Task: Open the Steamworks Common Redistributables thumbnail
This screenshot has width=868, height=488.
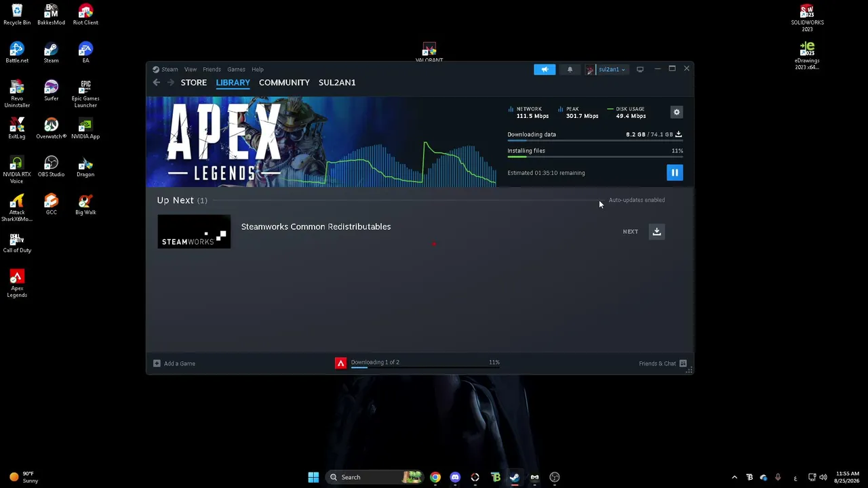Action: [194, 232]
